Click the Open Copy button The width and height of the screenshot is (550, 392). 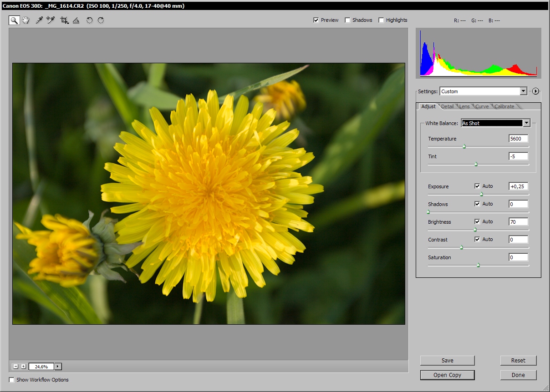click(x=448, y=375)
